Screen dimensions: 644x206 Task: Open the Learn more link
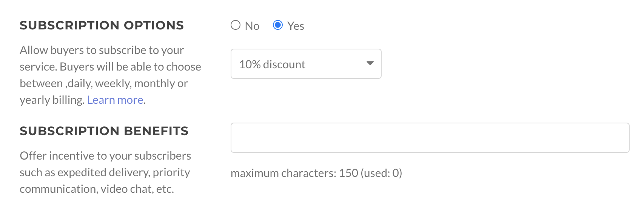click(x=115, y=100)
